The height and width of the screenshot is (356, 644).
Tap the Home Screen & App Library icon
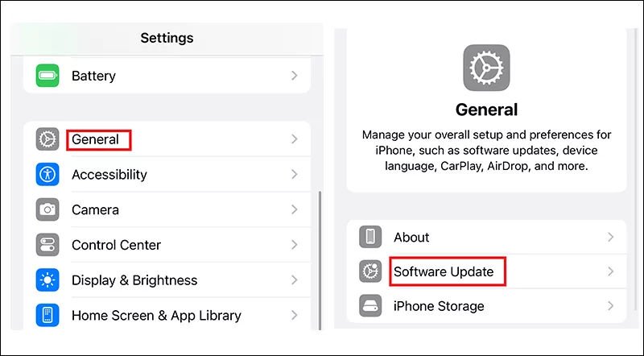coord(48,316)
